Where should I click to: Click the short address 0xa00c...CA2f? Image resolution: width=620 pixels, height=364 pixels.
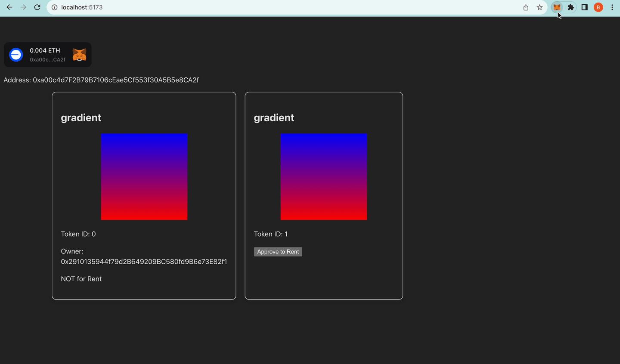(48, 60)
